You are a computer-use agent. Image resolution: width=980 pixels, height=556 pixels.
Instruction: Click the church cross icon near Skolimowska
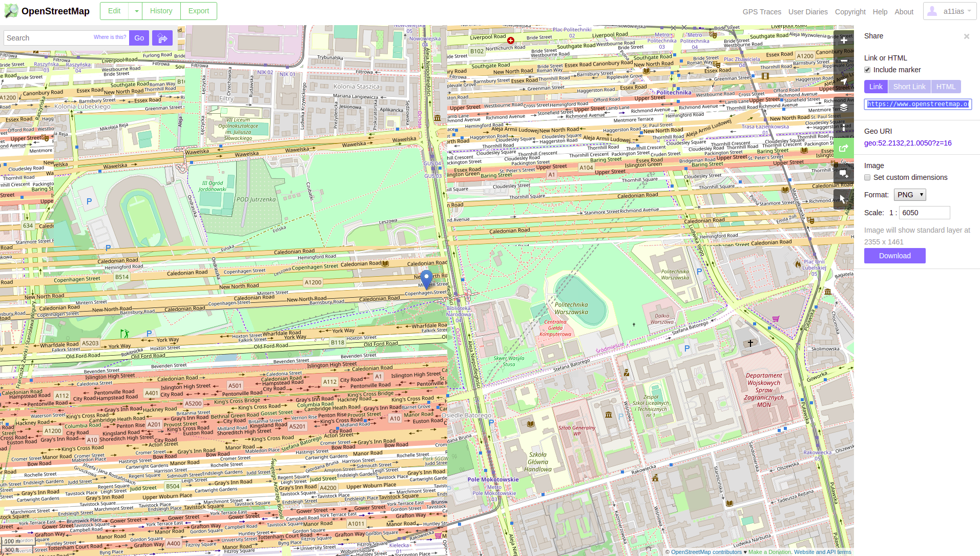click(x=750, y=343)
